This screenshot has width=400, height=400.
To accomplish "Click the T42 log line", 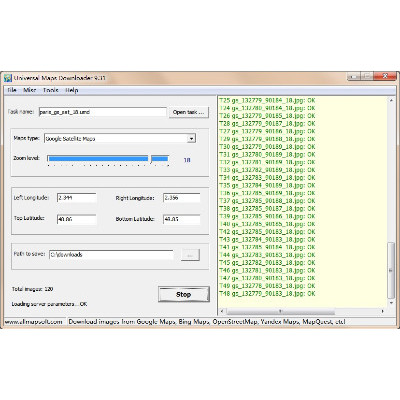I will pyautogui.click(x=267, y=232).
